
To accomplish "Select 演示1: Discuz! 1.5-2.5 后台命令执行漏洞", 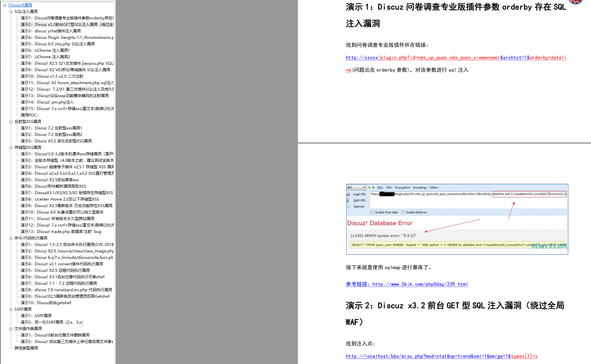I will [x=67, y=245].
